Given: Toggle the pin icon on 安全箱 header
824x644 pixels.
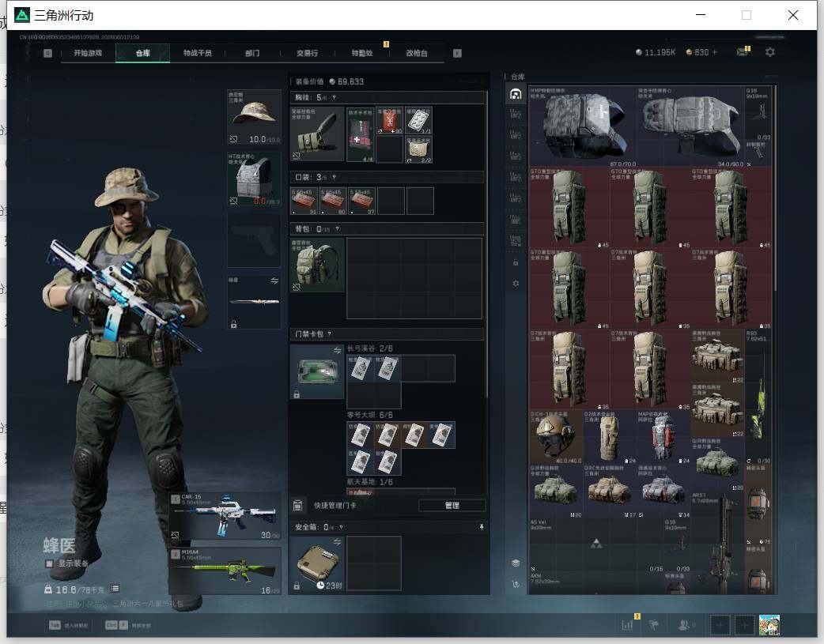Looking at the screenshot, I should (x=482, y=527).
